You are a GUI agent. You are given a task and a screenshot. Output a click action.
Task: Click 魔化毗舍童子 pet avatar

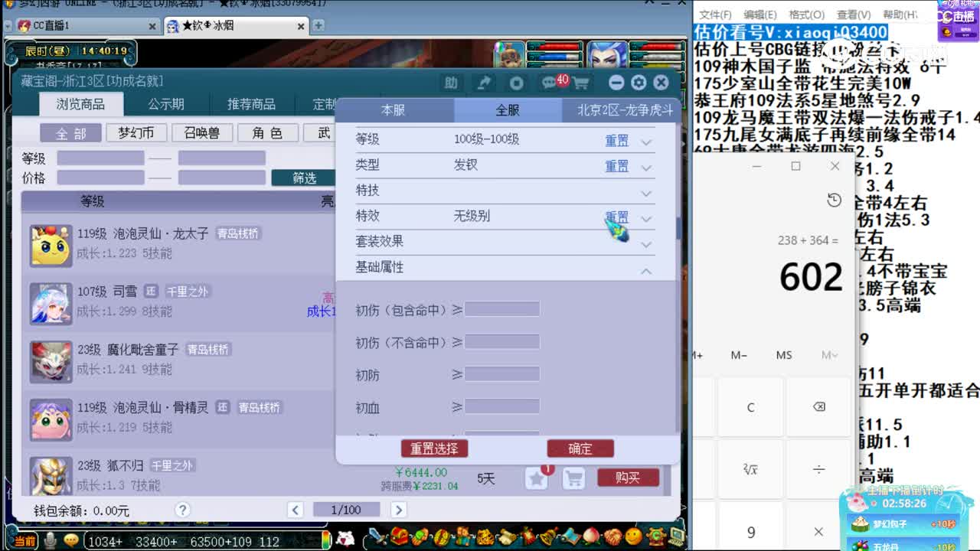click(x=51, y=361)
